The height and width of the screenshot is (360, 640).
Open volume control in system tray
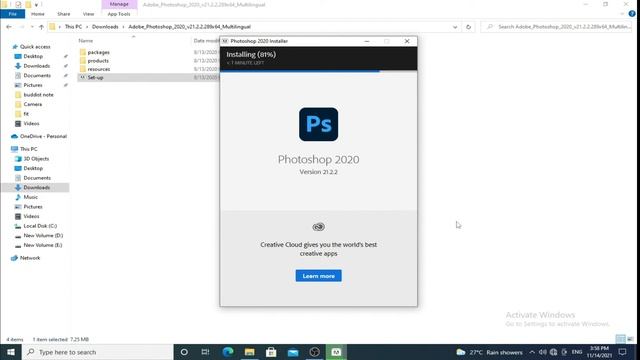click(542, 352)
